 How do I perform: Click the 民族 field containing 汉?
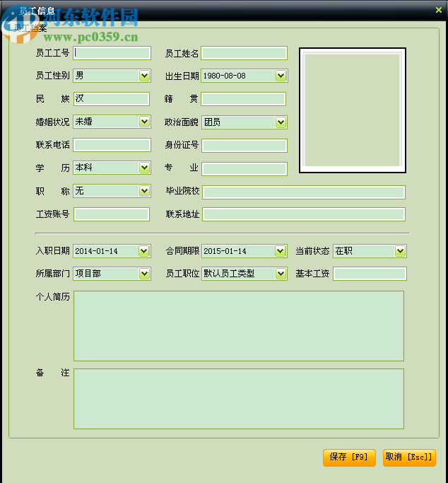112,99
